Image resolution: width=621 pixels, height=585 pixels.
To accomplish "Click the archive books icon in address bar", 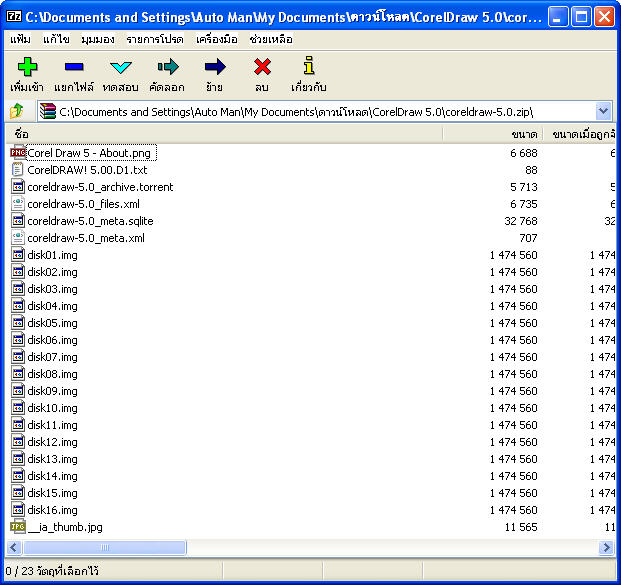I will [48, 111].
